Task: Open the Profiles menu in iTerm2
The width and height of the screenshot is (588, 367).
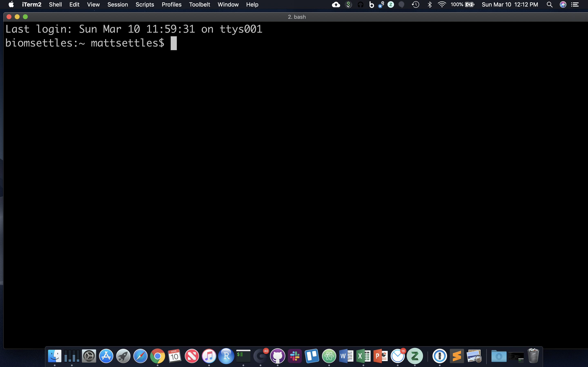Action: point(171,4)
